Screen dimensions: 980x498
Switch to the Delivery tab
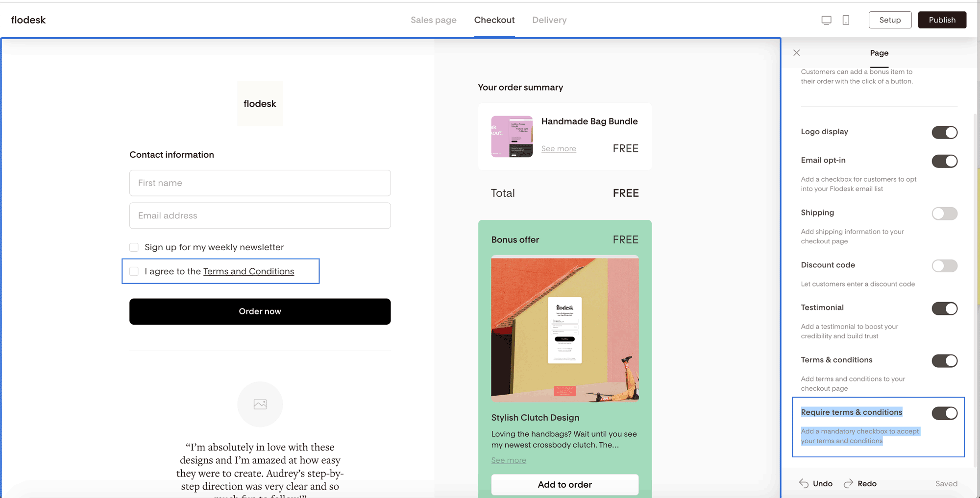click(549, 20)
